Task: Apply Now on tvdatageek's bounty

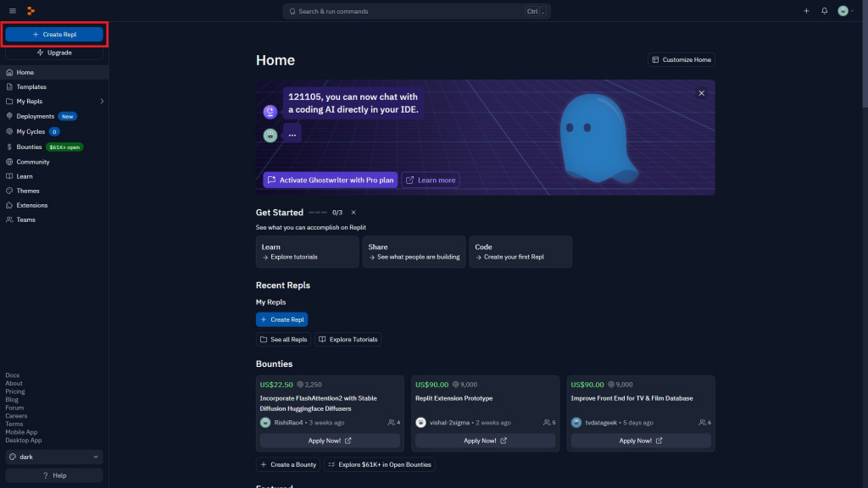Action: click(641, 441)
